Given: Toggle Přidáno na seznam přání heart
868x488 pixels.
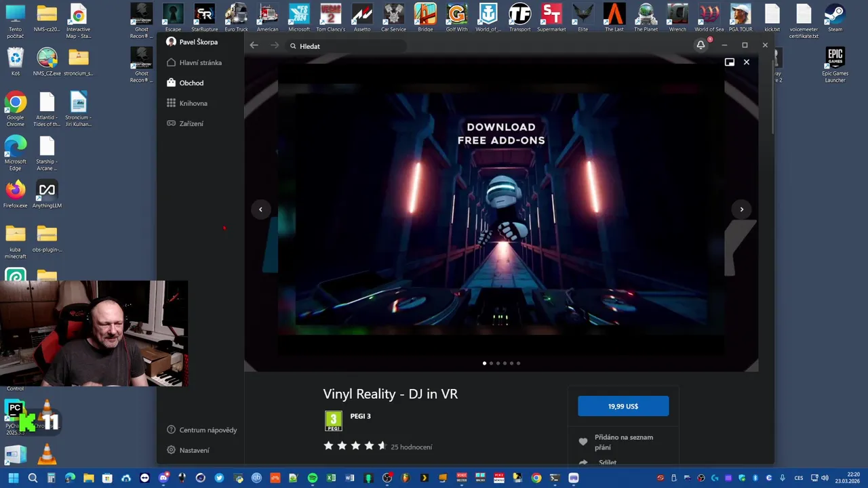Looking at the screenshot, I should (583, 442).
